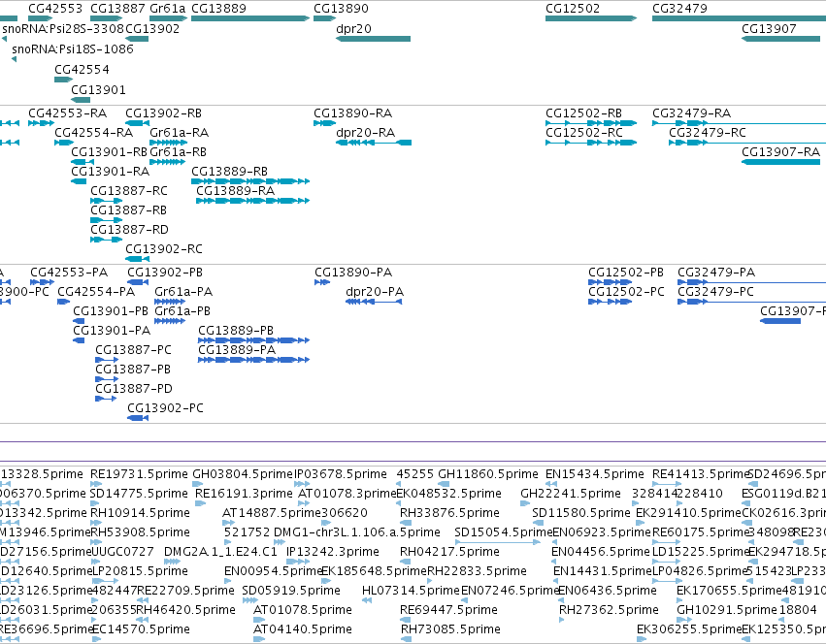
Task: Select the CG13889 gene feature bar
Action: click(250, 18)
